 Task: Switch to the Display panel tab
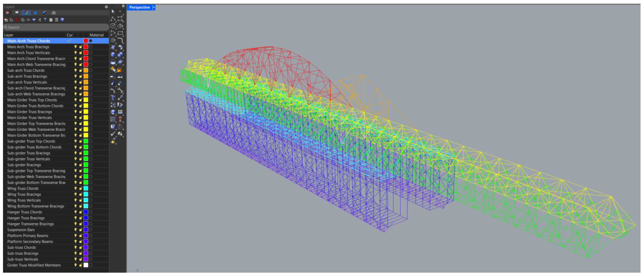17,13
